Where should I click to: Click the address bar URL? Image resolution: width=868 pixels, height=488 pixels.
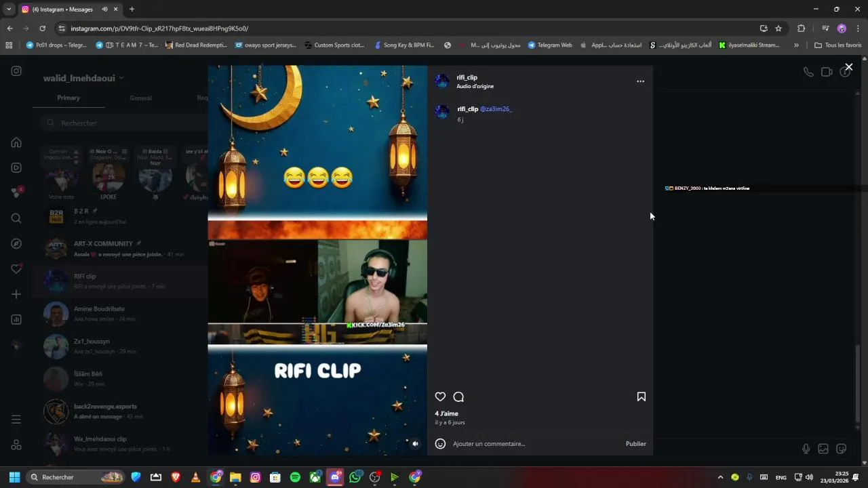(x=159, y=28)
